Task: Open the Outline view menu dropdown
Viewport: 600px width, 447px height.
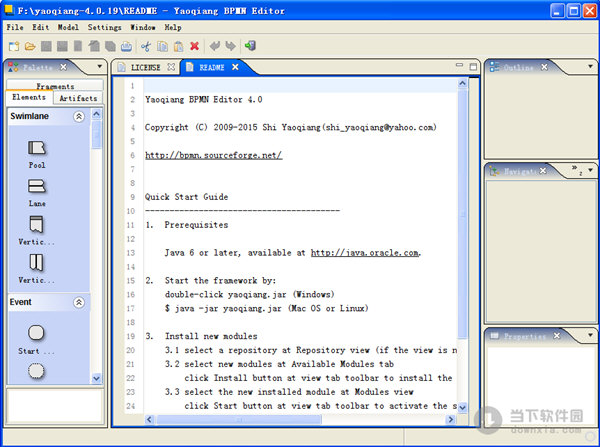Action: coord(590,66)
